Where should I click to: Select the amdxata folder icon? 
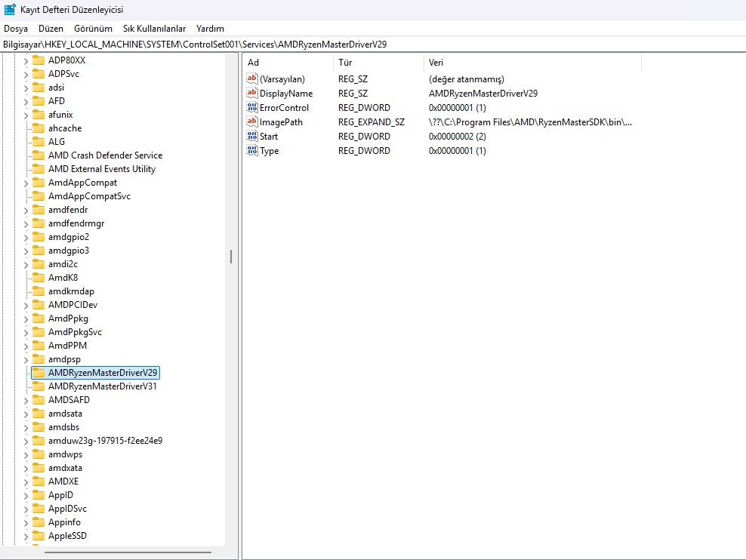(x=38, y=468)
